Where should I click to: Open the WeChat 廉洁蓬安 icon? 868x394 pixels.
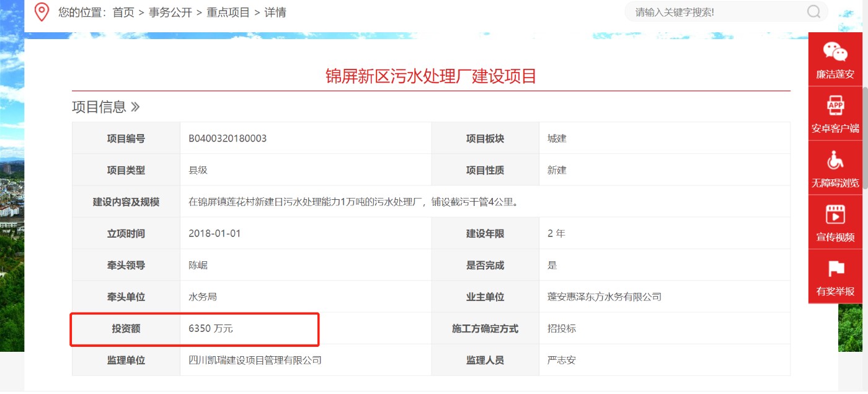click(835, 53)
